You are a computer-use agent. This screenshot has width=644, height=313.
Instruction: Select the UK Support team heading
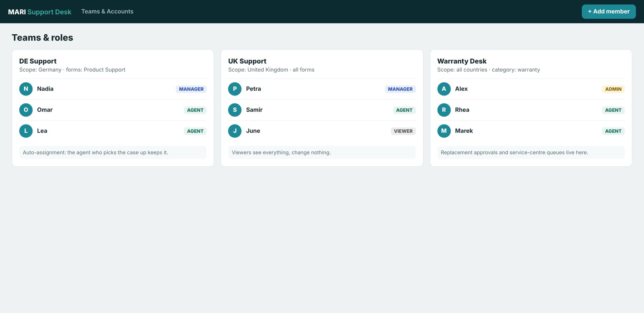coord(247,61)
